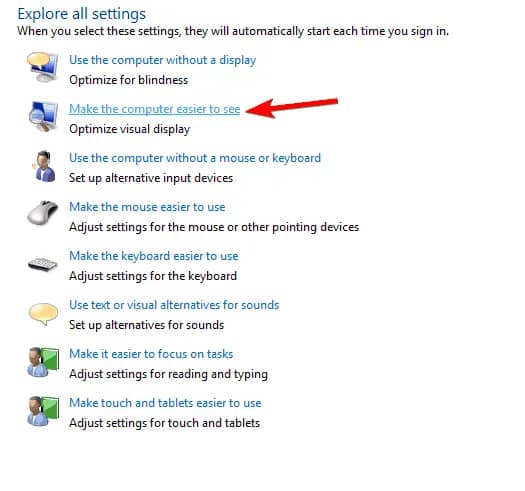Open Make the keyboard easier to use
This screenshot has width=525, height=491.
(x=154, y=256)
